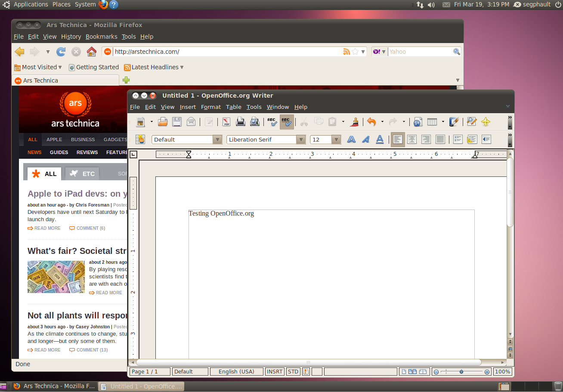Expand the Liberation Serif font name dropdown

click(301, 140)
